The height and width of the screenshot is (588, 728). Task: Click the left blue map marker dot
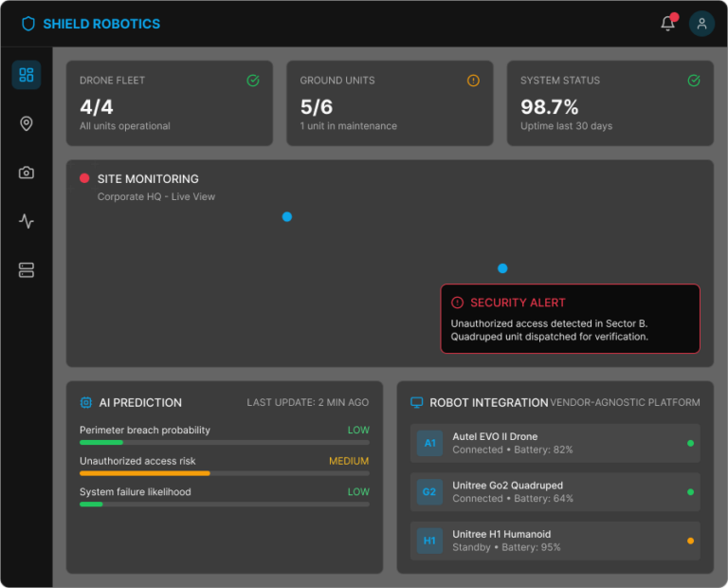coord(287,216)
